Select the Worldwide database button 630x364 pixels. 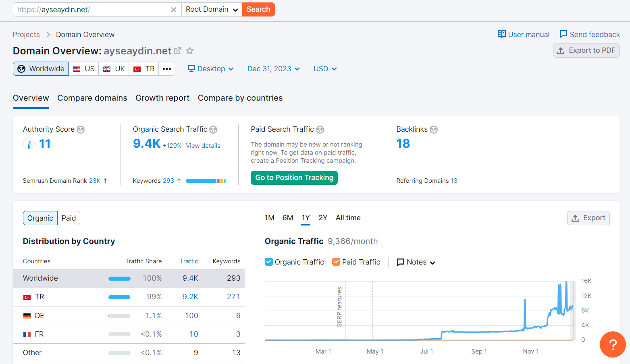pyautogui.click(x=41, y=69)
